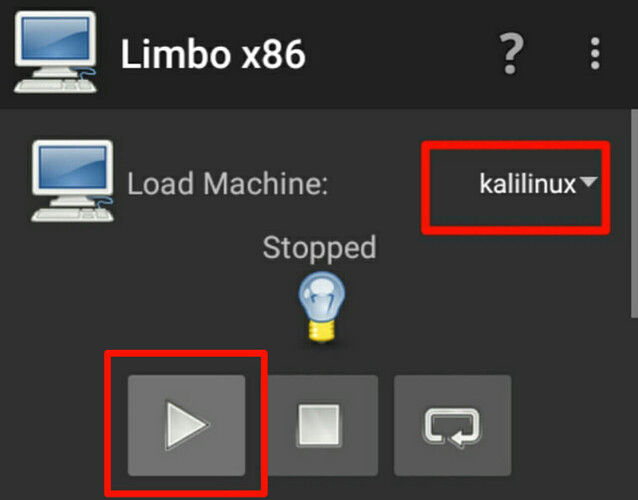The height and width of the screenshot is (500, 638).
Task: View Limbo help using the ? button
Action: click(511, 54)
